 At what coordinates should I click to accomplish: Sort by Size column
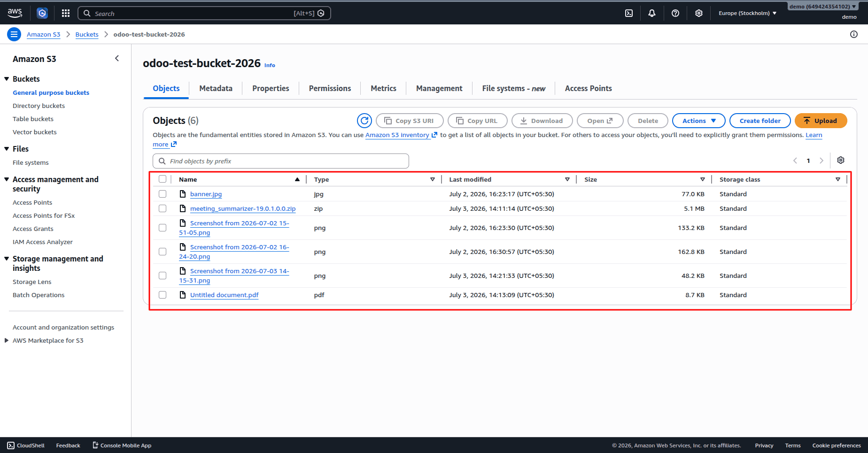[x=703, y=179]
